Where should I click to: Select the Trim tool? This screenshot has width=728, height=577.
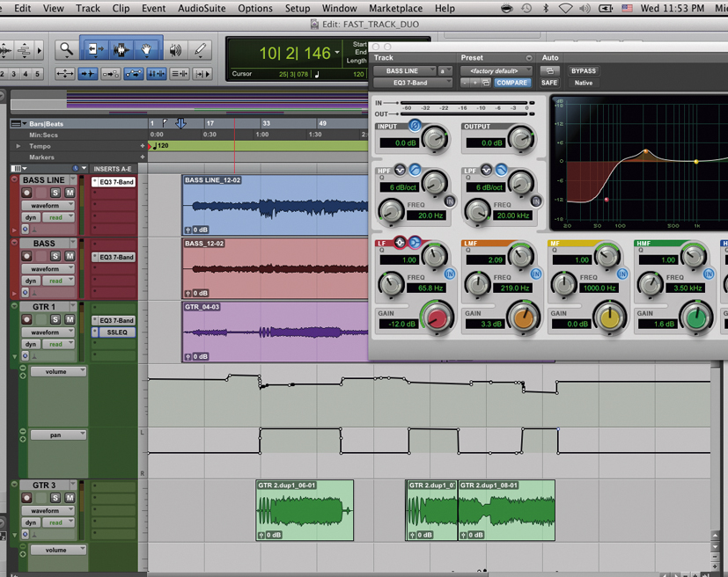[96, 49]
